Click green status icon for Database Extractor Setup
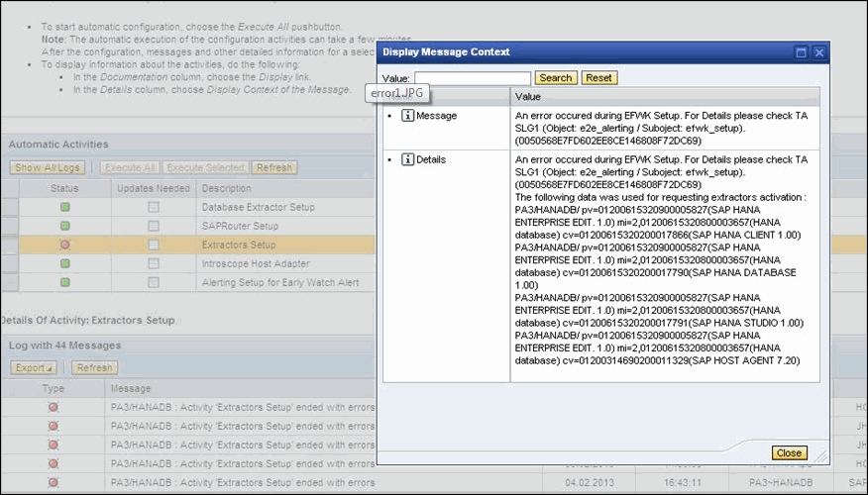 tap(64, 207)
